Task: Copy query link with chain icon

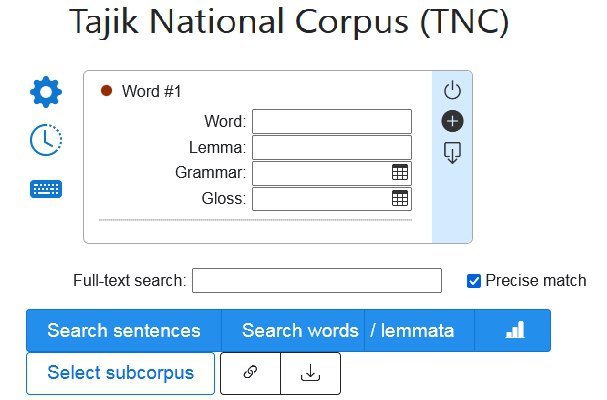Action: pos(250,373)
